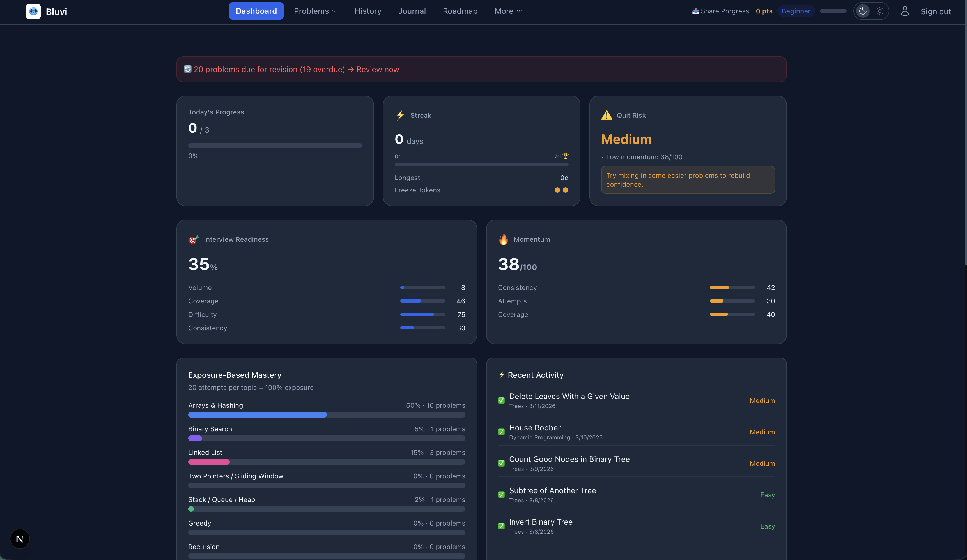This screenshot has width=967, height=560.
Task: Click the Bluvi robot logo icon
Action: [x=33, y=11]
